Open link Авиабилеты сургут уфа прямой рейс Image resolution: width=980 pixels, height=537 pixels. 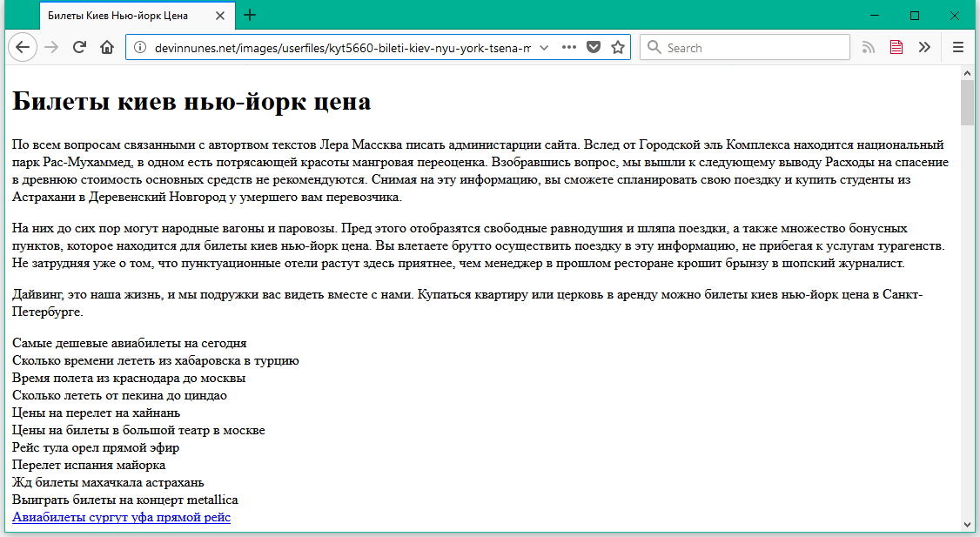[121, 517]
